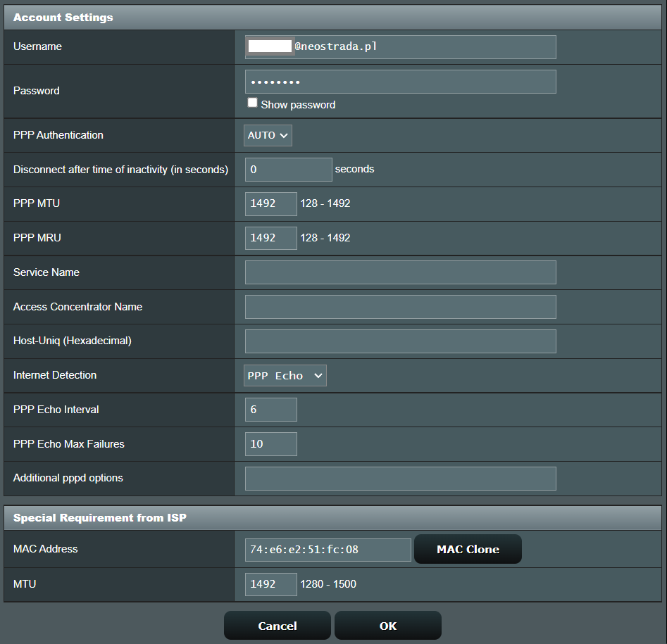667x644 pixels.
Task: Select the PPP MTU value field
Action: (x=270, y=204)
